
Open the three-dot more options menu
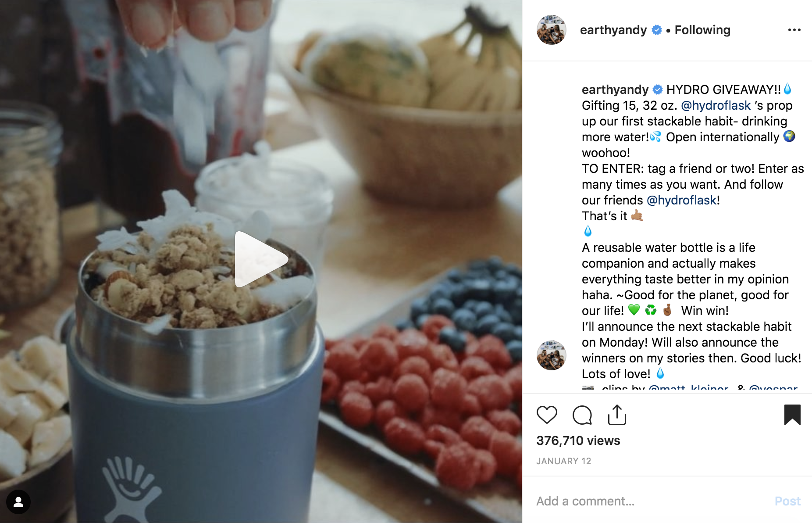point(794,30)
